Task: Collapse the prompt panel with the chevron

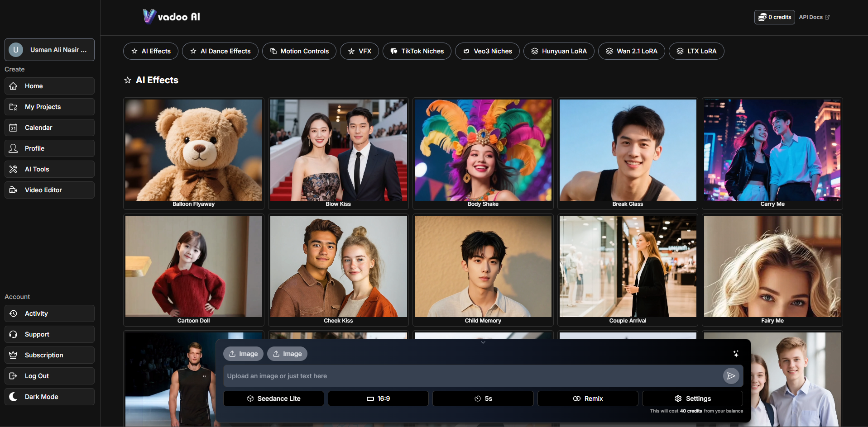Action: 483,342
